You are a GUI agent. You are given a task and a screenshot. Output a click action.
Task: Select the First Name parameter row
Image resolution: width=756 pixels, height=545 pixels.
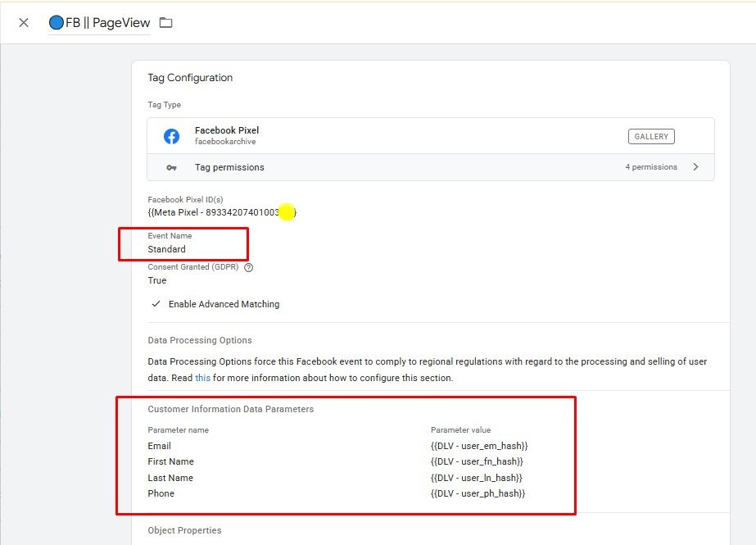click(170, 461)
